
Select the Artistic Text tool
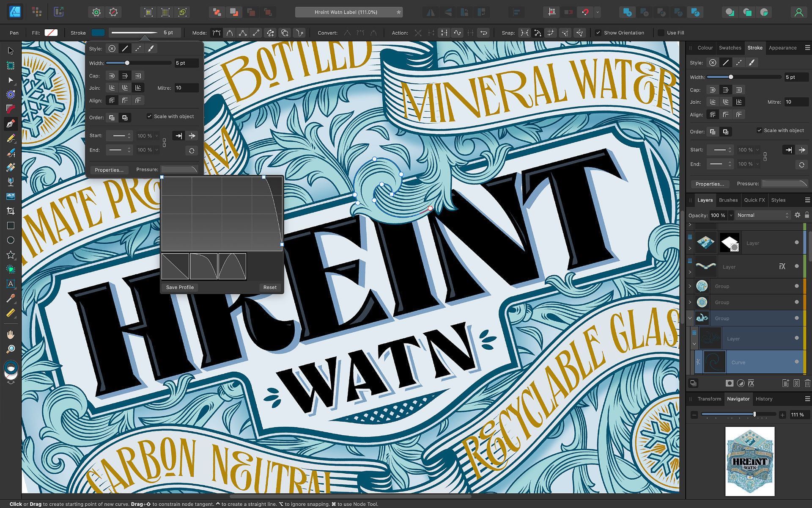point(11,284)
